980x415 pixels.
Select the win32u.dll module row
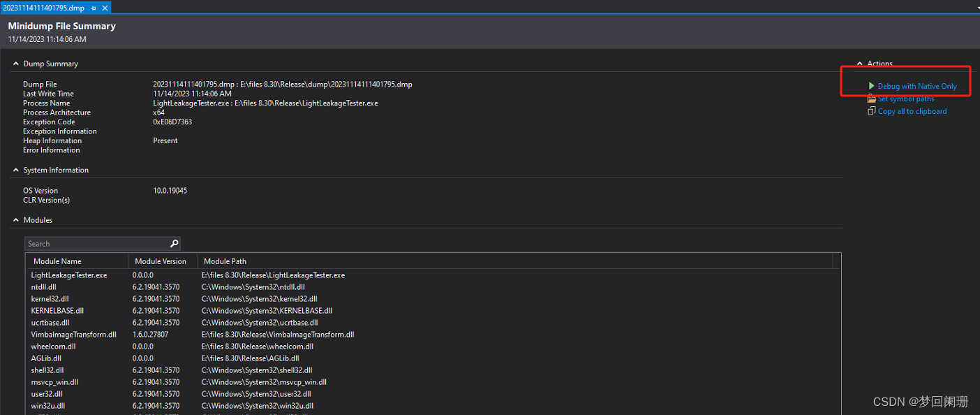[433, 406]
